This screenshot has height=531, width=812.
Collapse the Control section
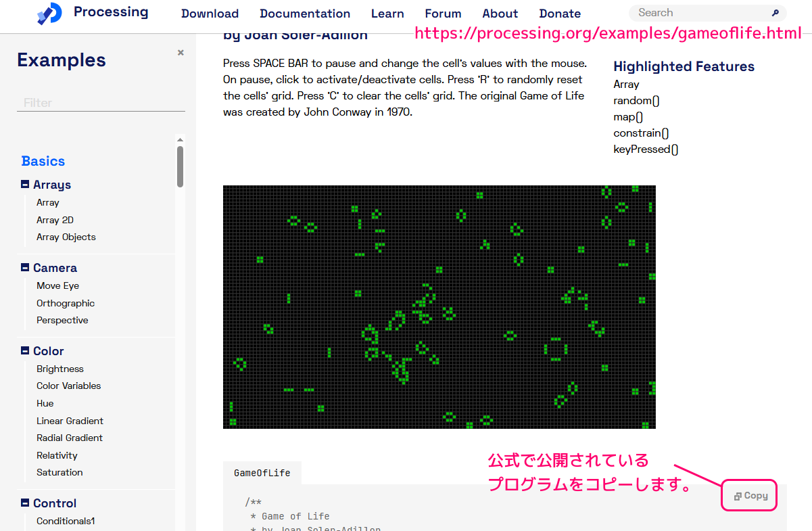[24, 503]
